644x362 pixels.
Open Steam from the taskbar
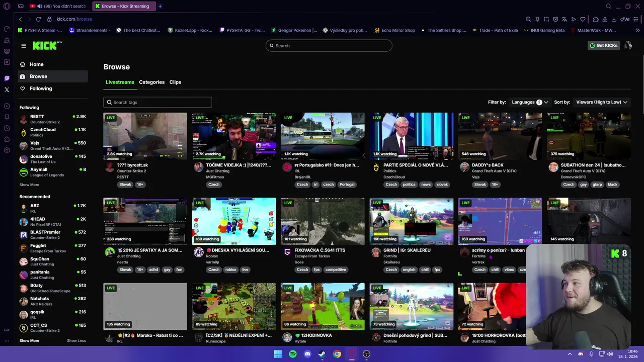pyautogui.click(x=322, y=354)
